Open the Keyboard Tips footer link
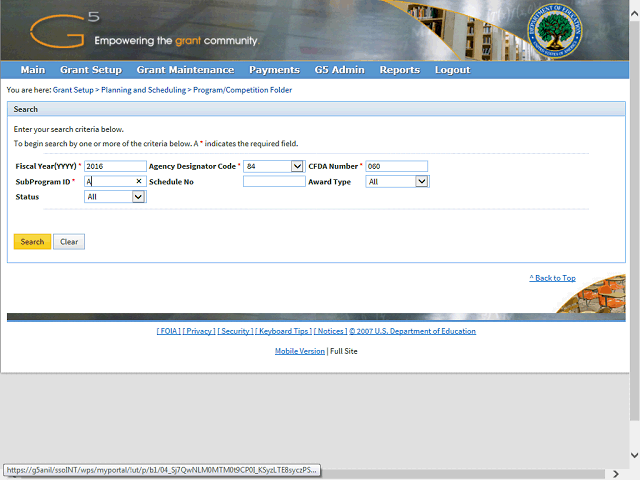Image resolution: width=640 pixels, height=480 pixels. point(284,331)
